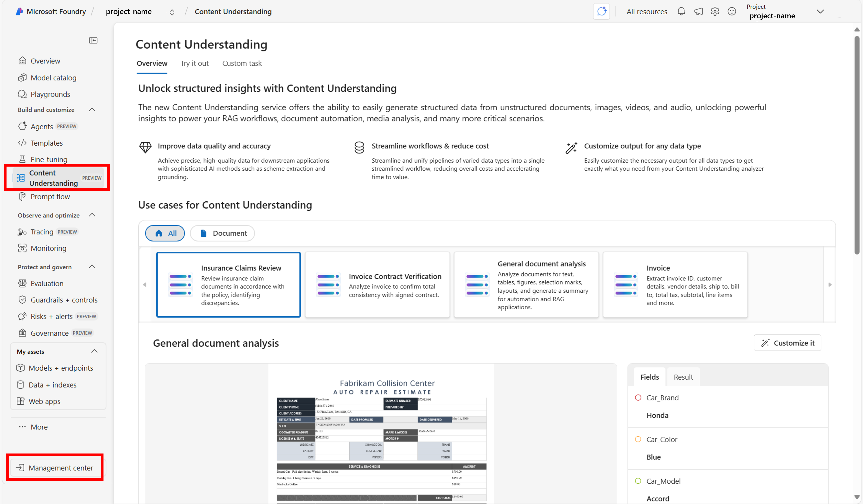The image size is (863, 504).
Task: Open Model catalog in the sidebar
Action: pyautogui.click(x=47, y=78)
